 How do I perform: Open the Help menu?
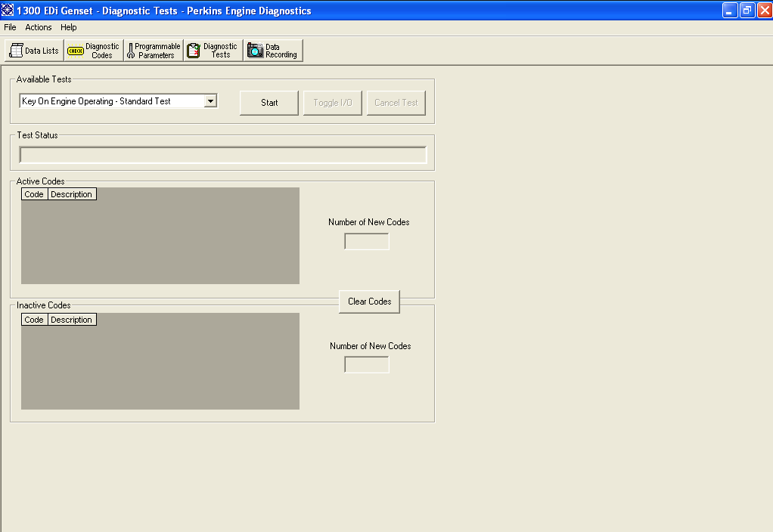click(69, 27)
